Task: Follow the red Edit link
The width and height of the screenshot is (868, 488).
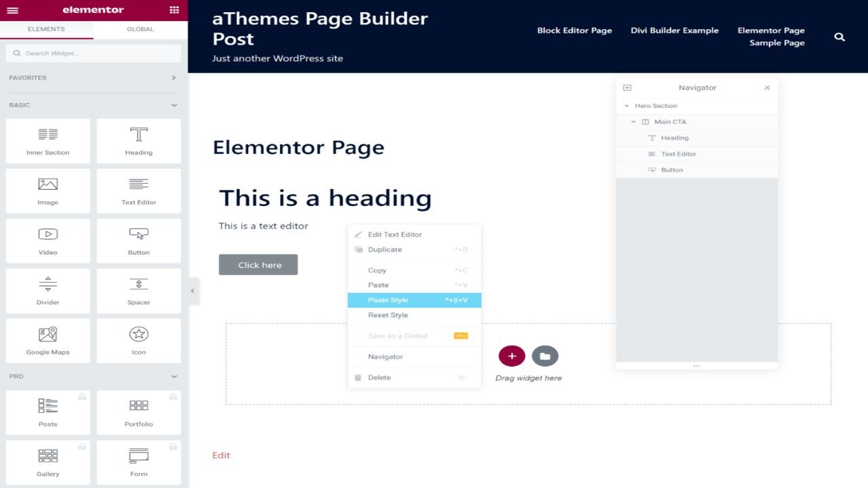Action: click(221, 455)
